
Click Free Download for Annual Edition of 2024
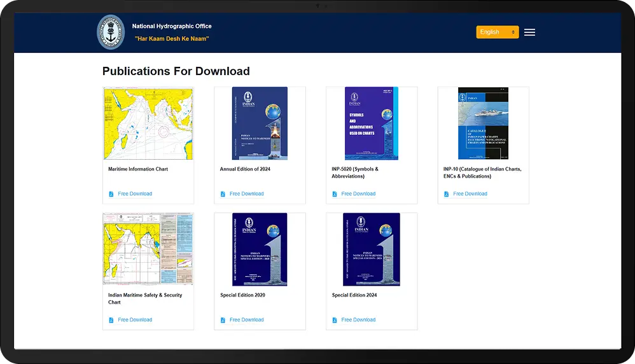[x=247, y=194]
